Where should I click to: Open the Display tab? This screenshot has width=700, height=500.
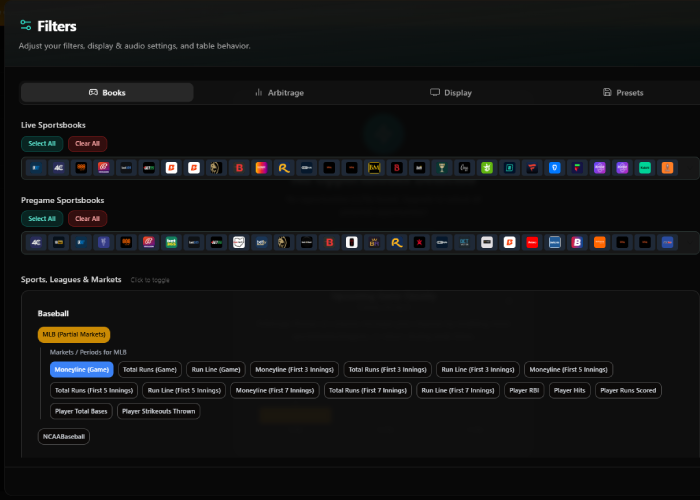[x=451, y=92]
